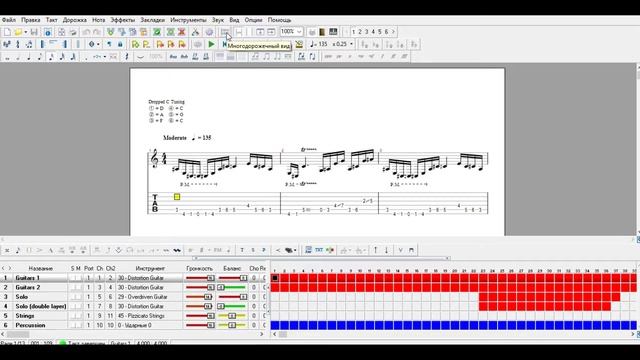Apply the tie note icon
The image size is (640, 360).
(140, 57)
